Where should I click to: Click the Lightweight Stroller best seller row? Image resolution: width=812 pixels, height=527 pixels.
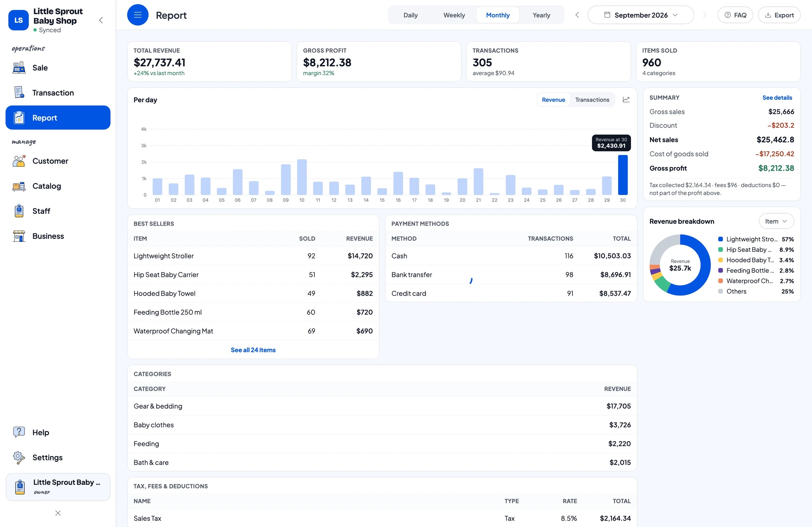[x=253, y=256]
